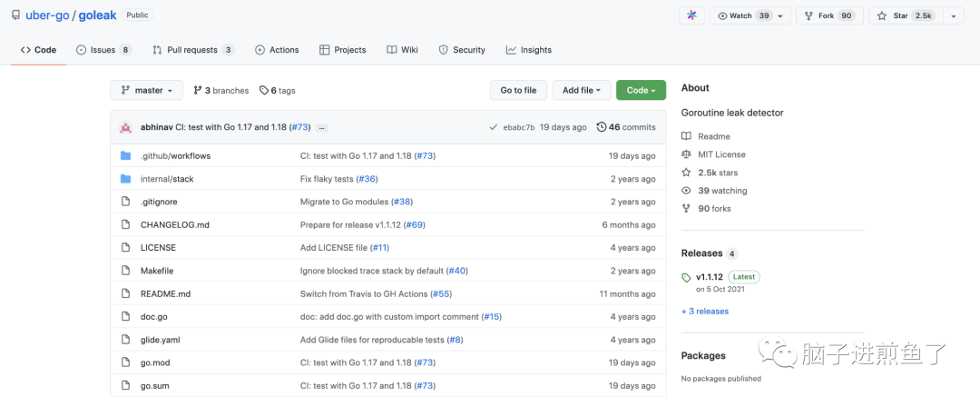Open the 'Prepare for release v1.1.12' commit message
Screen dimensions: 980x397
point(350,224)
